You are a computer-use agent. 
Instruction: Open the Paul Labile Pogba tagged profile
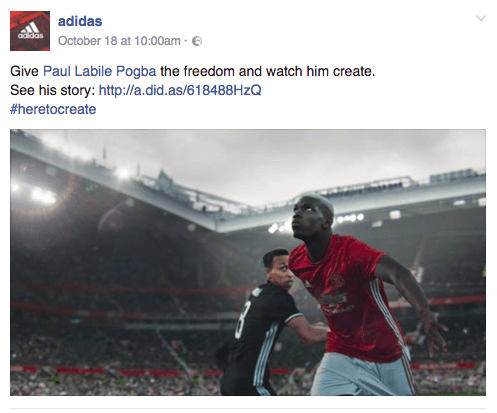point(99,71)
